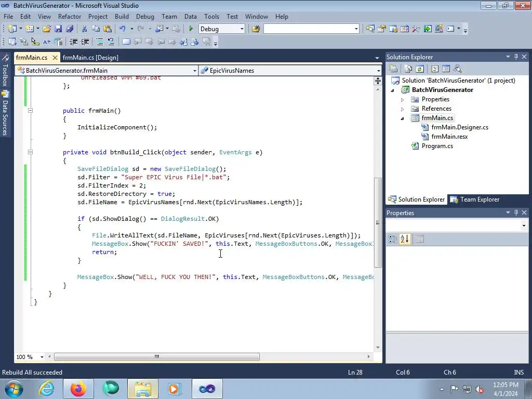Image resolution: width=532 pixels, height=399 pixels.
Task: Open Properties icon in Solution Explorer toolbar
Action: coord(393,69)
